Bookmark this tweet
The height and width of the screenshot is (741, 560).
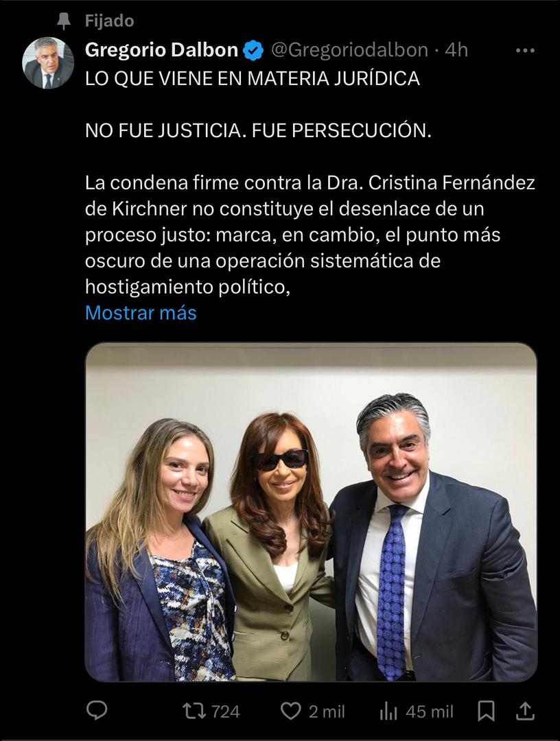(x=487, y=711)
